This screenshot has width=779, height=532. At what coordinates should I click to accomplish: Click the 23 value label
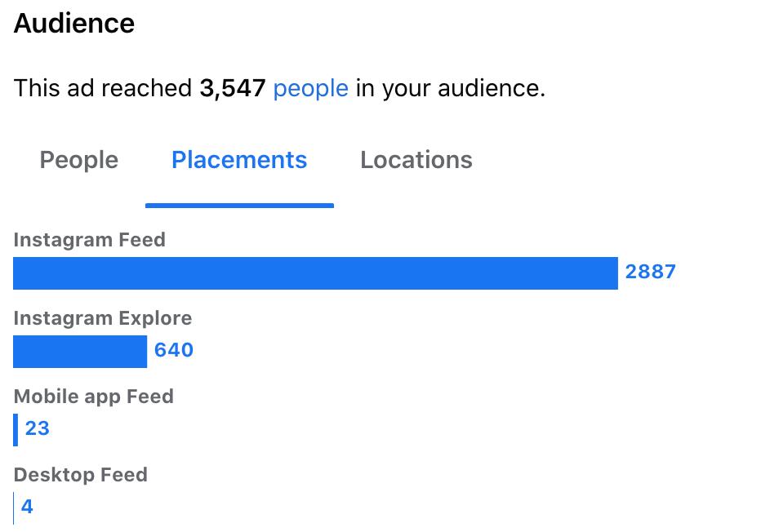tap(38, 428)
